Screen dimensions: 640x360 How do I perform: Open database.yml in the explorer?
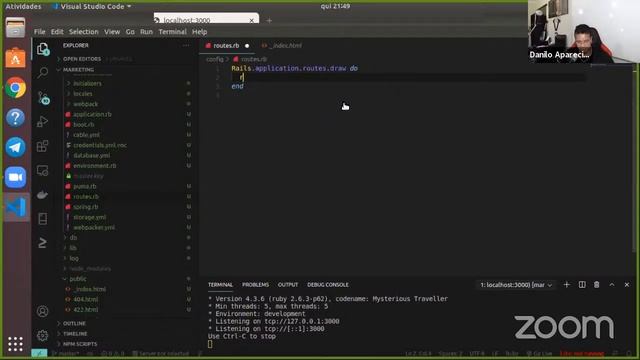[x=91, y=155]
